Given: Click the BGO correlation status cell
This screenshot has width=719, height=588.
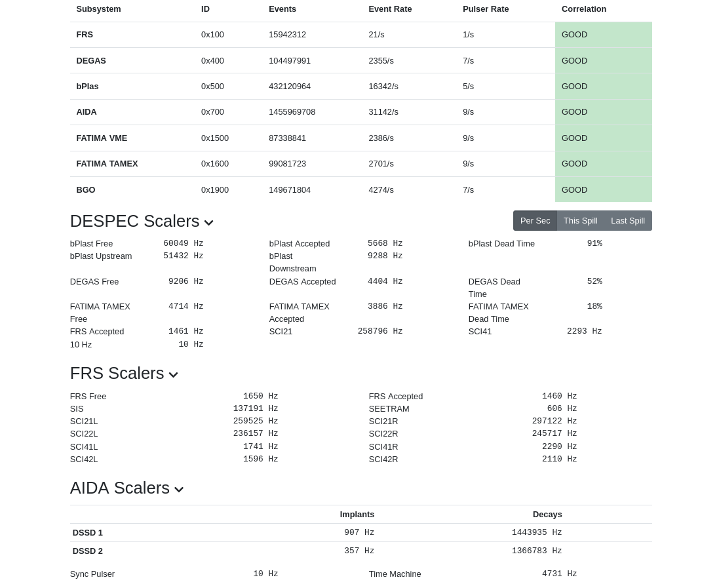Looking at the screenshot, I should [x=603, y=190].
